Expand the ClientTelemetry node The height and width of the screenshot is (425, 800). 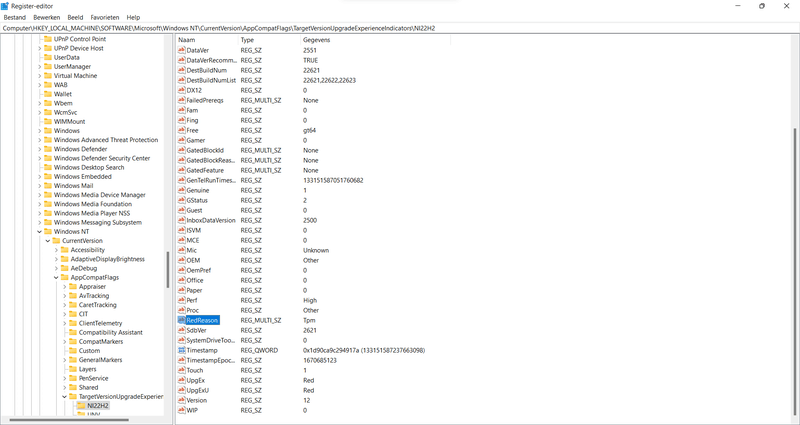[65, 323]
